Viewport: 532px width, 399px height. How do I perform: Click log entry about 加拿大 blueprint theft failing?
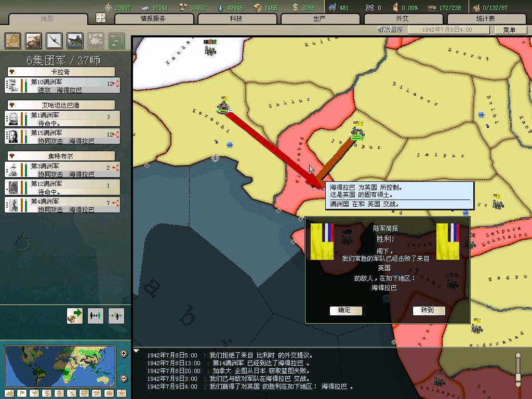(229, 371)
